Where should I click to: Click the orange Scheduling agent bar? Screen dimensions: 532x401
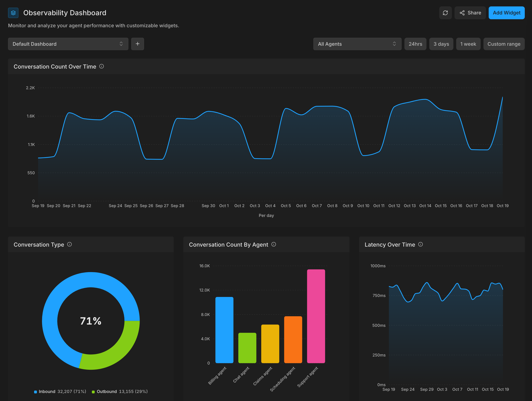point(293,339)
